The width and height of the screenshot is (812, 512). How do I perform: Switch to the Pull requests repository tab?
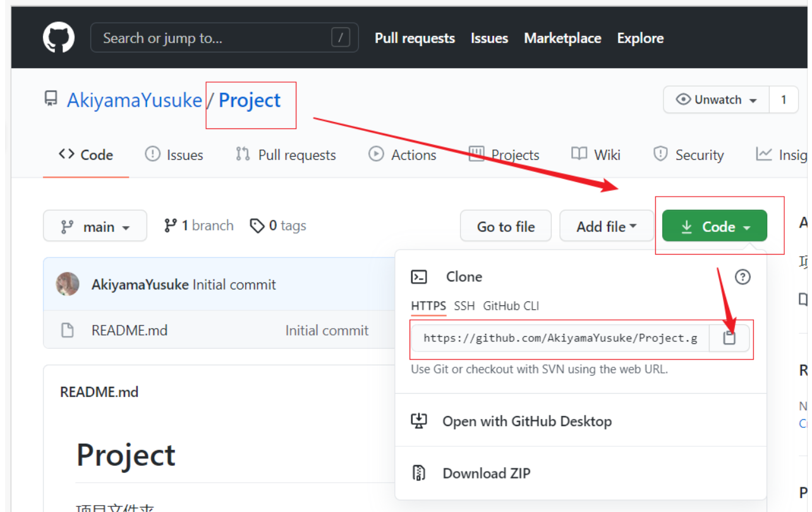click(286, 155)
